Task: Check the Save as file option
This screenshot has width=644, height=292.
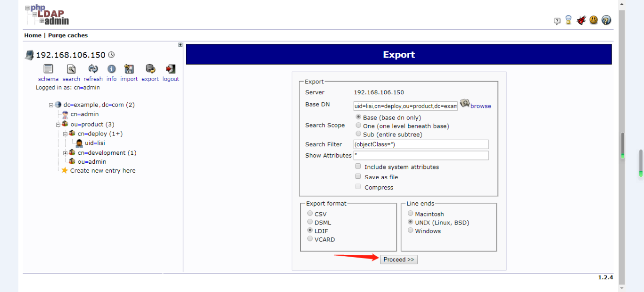Action: click(358, 176)
